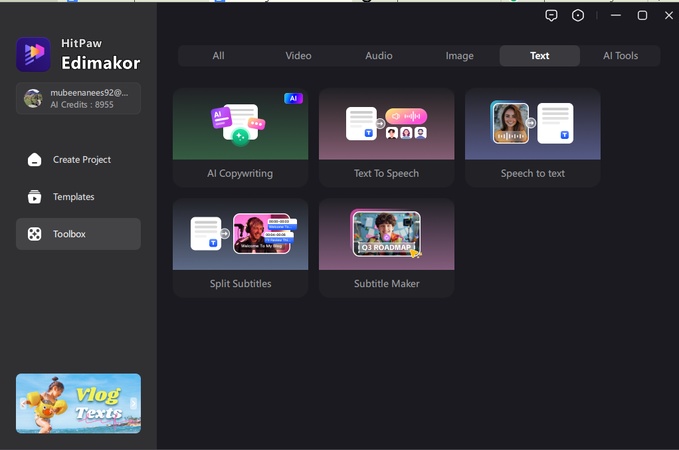The height and width of the screenshot is (450, 679).
Task: Click the Toolbox dice icon
Action: pyautogui.click(x=35, y=234)
